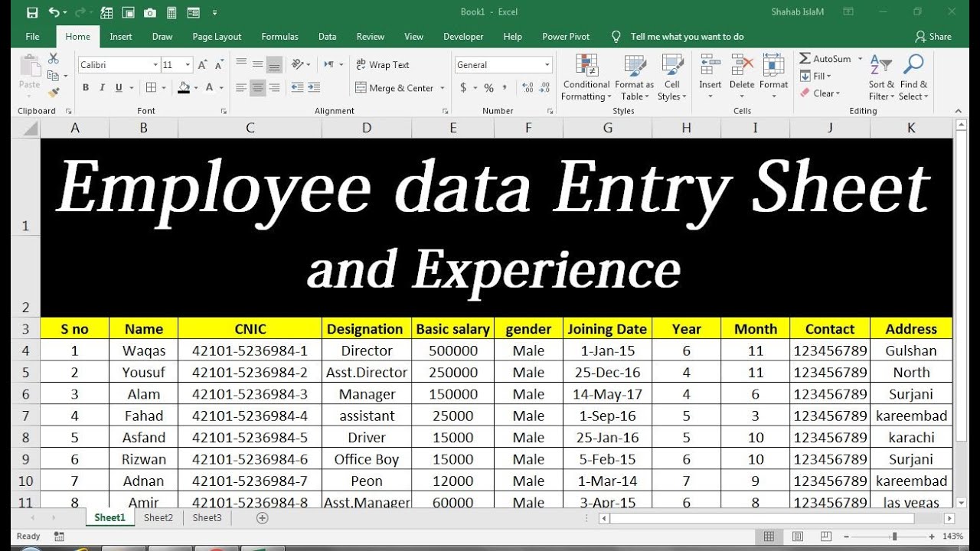
Task: Toggle Wrap Text
Action: coord(383,65)
